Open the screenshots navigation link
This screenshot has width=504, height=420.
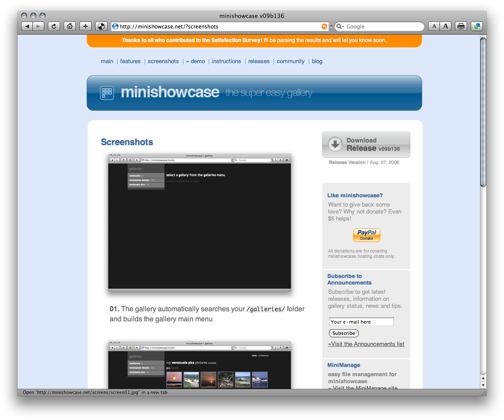pyautogui.click(x=163, y=61)
